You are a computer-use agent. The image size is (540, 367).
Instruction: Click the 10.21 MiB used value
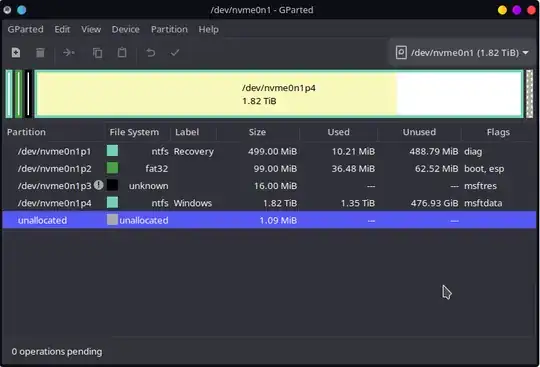[353, 151]
